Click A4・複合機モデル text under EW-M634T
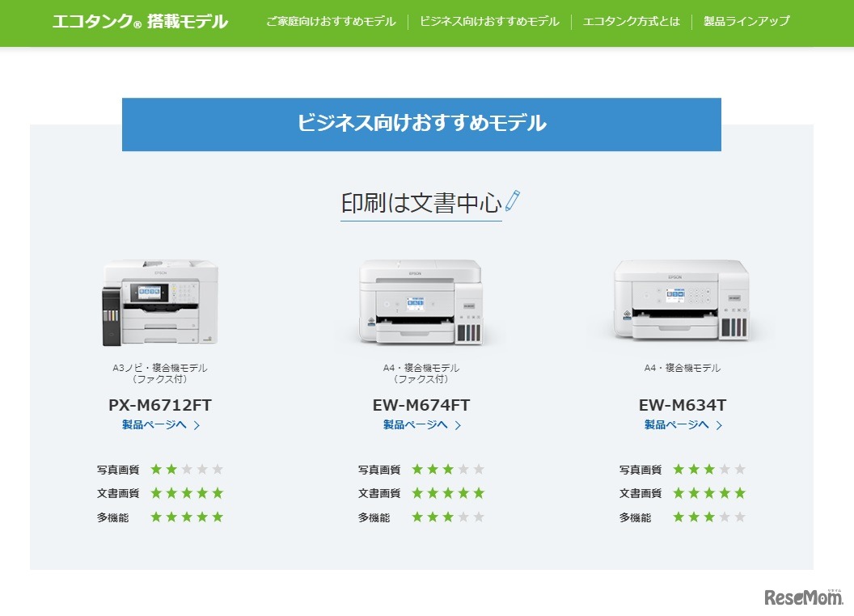The width and height of the screenshot is (854, 616). click(x=682, y=368)
